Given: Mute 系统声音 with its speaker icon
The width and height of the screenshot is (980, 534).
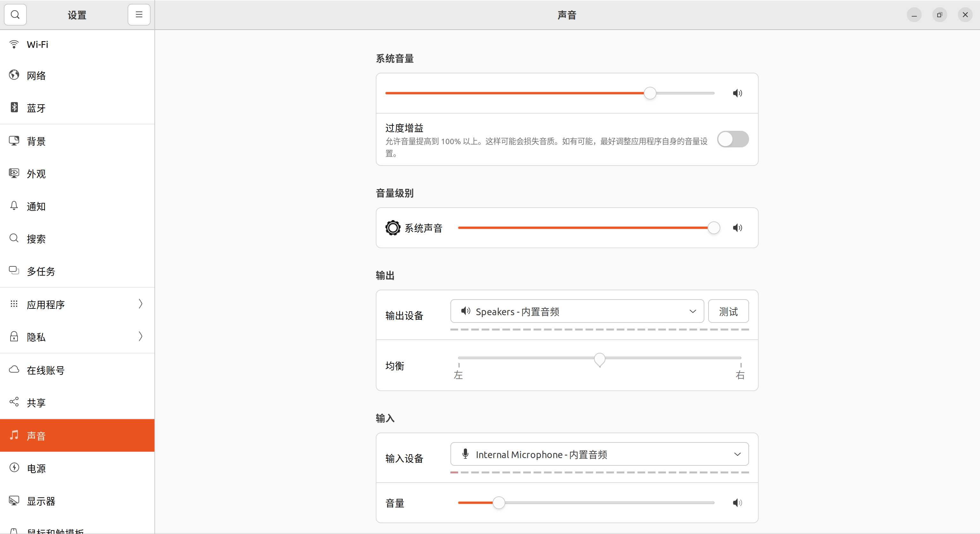Looking at the screenshot, I should [737, 227].
